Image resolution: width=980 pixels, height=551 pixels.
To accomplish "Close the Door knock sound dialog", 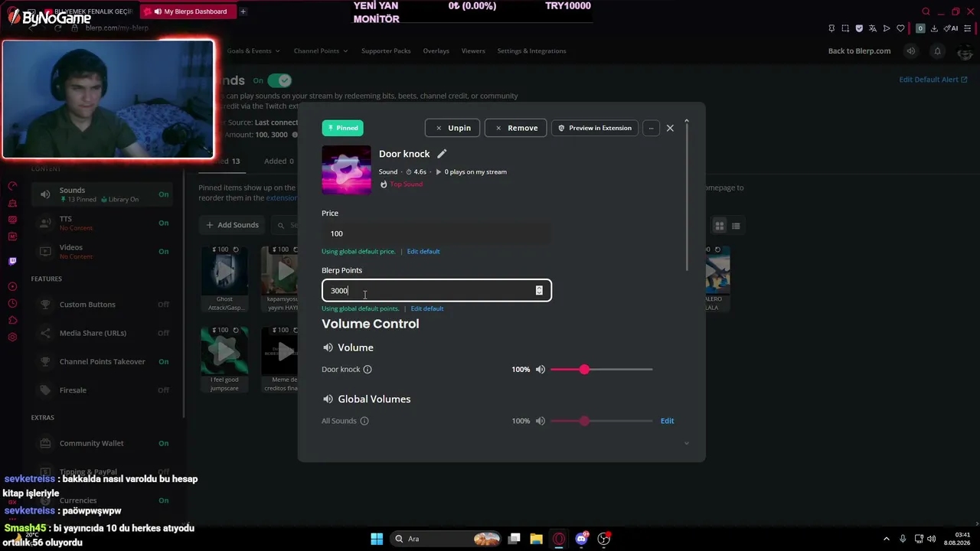I will click(x=670, y=128).
